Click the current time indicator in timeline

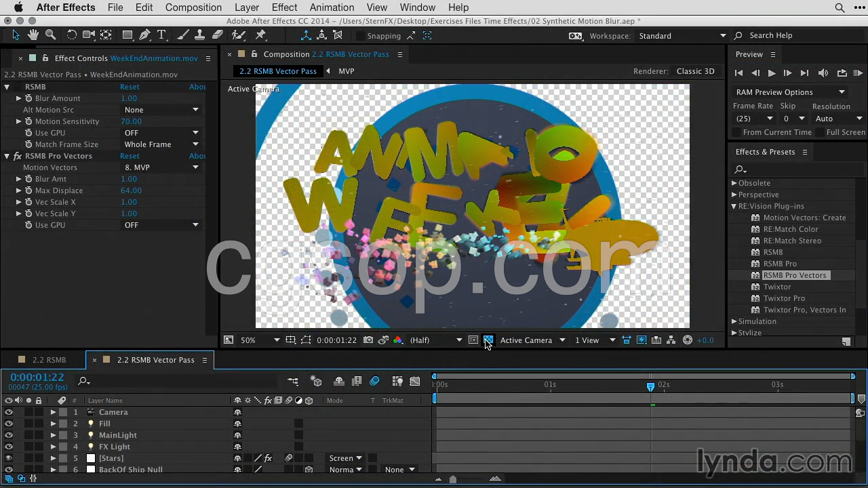pos(650,386)
